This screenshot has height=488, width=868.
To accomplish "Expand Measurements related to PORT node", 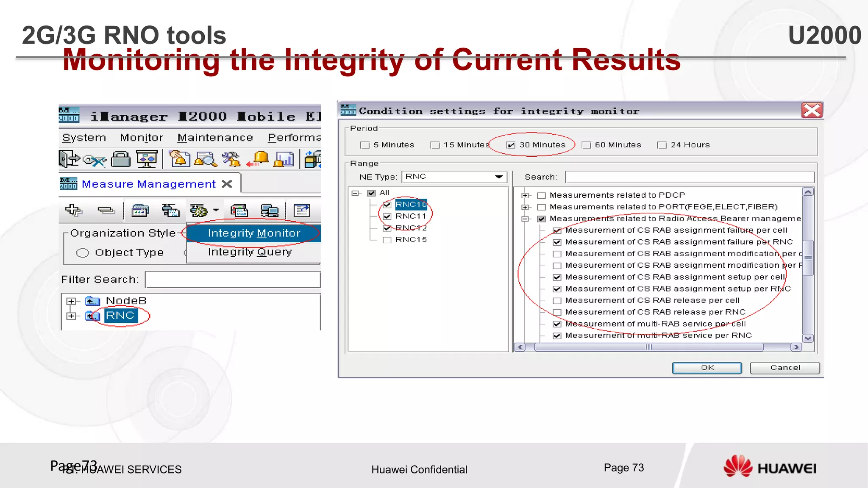I will [x=525, y=207].
